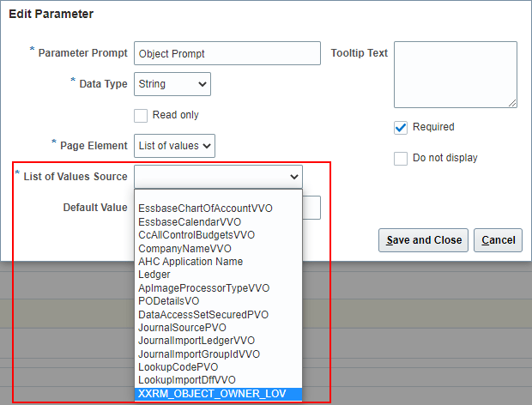Viewport: 532px width, 405px height.
Task: Click into the Tooltip Text area
Action: (x=455, y=74)
